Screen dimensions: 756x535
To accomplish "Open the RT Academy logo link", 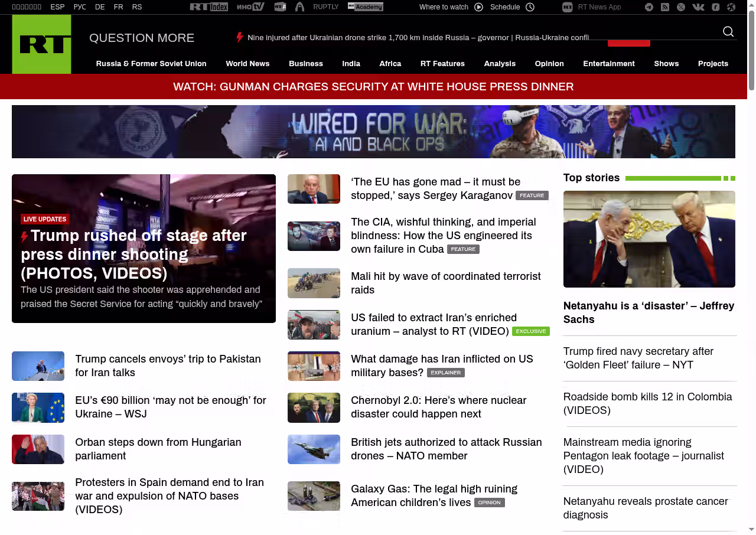I will point(365,7).
